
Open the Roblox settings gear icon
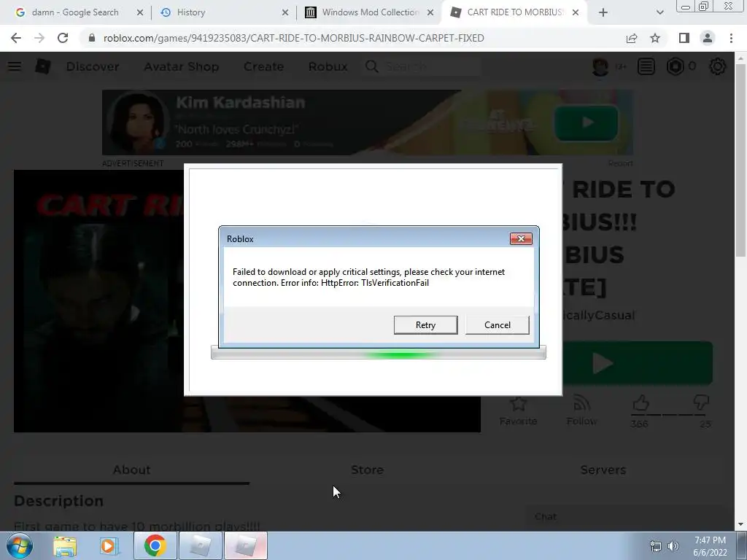pos(718,66)
